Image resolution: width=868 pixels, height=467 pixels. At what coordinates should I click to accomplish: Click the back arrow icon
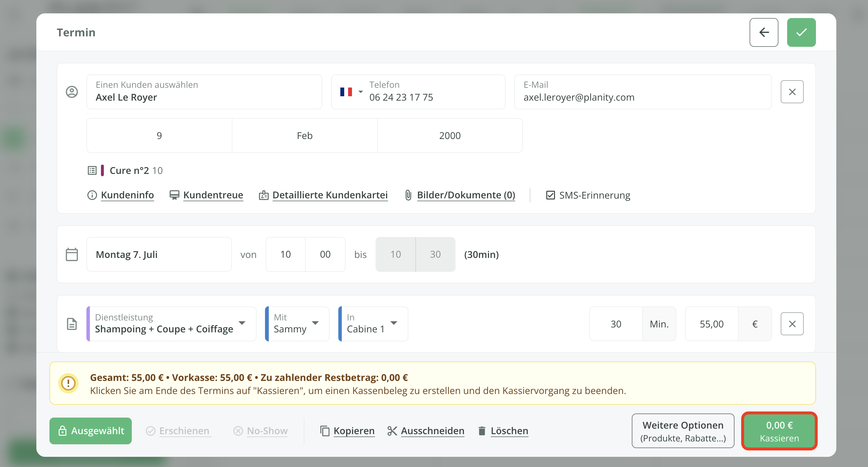(764, 32)
